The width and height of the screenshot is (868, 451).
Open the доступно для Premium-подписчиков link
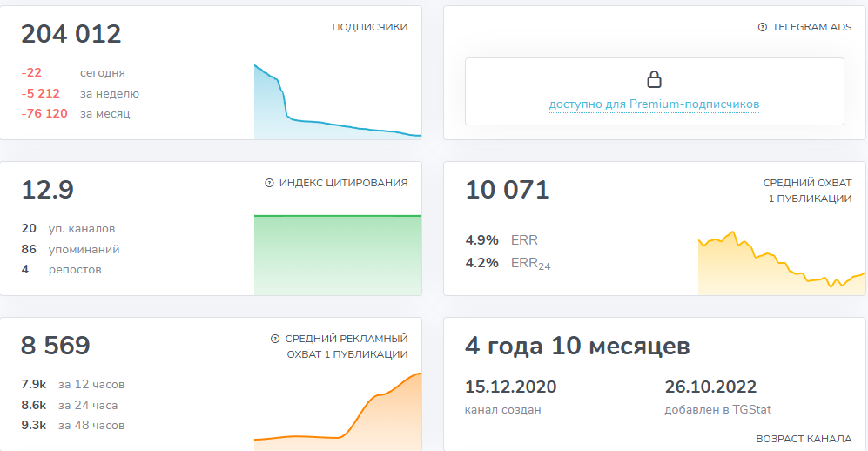pos(654,104)
